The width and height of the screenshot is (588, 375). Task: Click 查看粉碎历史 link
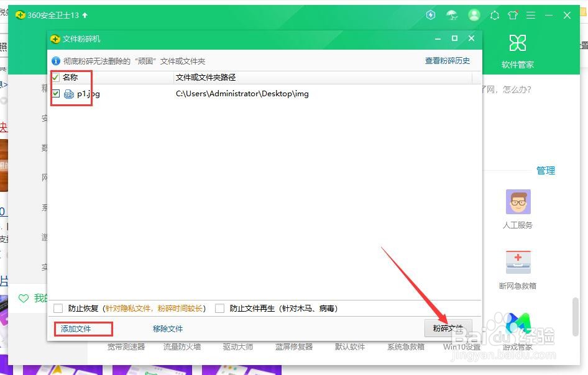click(448, 61)
